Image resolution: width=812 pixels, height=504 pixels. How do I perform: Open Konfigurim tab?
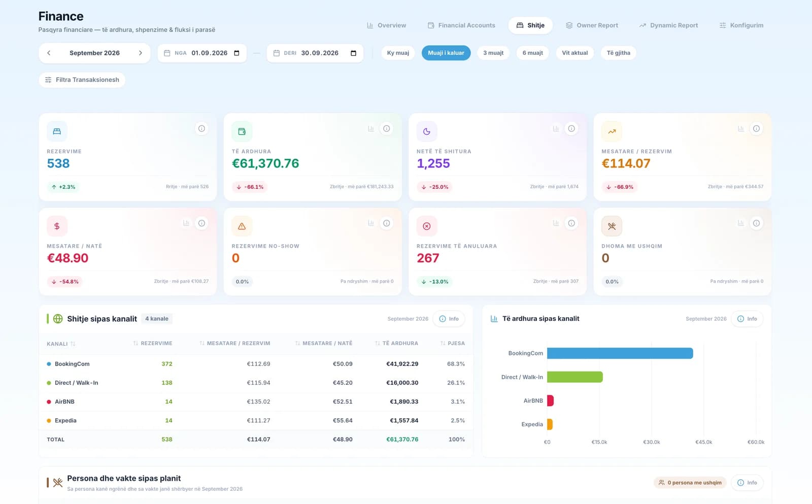(741, 25)
